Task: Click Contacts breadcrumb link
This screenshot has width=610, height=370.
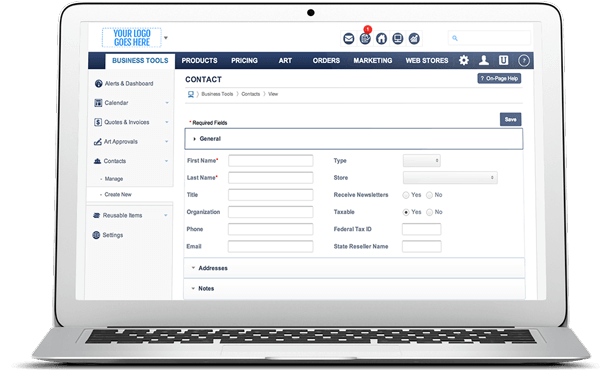Action: (251, 94)
